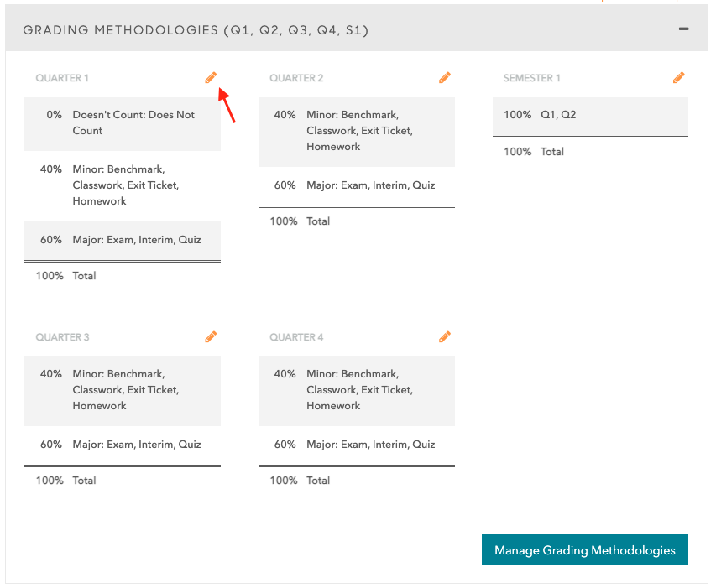Click the Quarter 2 edit pencil
The image size is (716, 588).
(445, 78)
